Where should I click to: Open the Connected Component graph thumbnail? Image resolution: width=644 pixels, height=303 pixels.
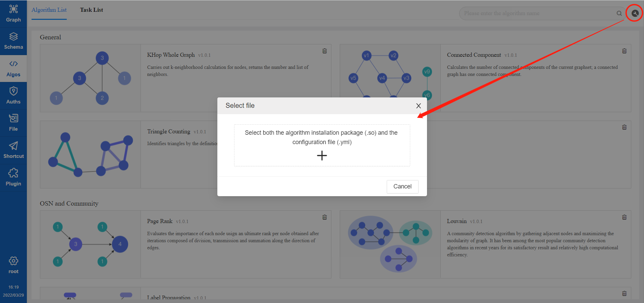(x=390, y=78)
